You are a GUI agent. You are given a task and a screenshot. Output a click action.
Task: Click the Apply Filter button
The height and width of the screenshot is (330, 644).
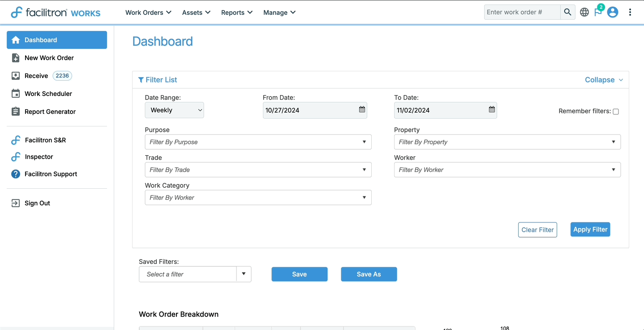click(x=590, y=229)
